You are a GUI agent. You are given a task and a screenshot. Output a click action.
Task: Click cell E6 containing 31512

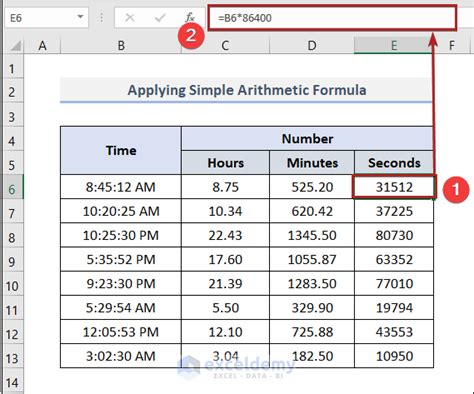coord(394,187)
